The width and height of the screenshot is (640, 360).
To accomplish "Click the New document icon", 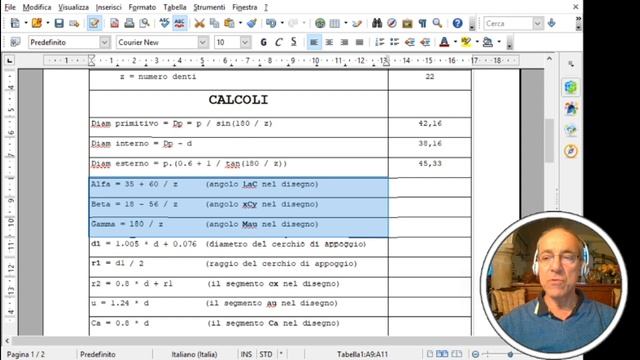I will 15,23.
